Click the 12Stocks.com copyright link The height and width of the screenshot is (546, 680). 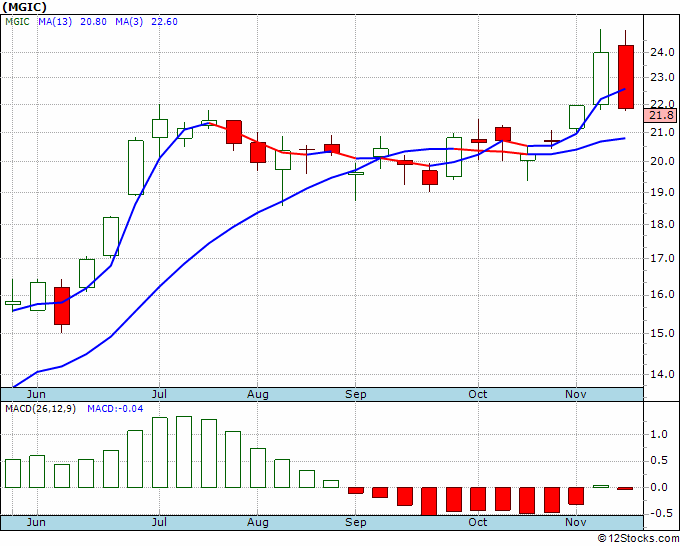point(638,539)
